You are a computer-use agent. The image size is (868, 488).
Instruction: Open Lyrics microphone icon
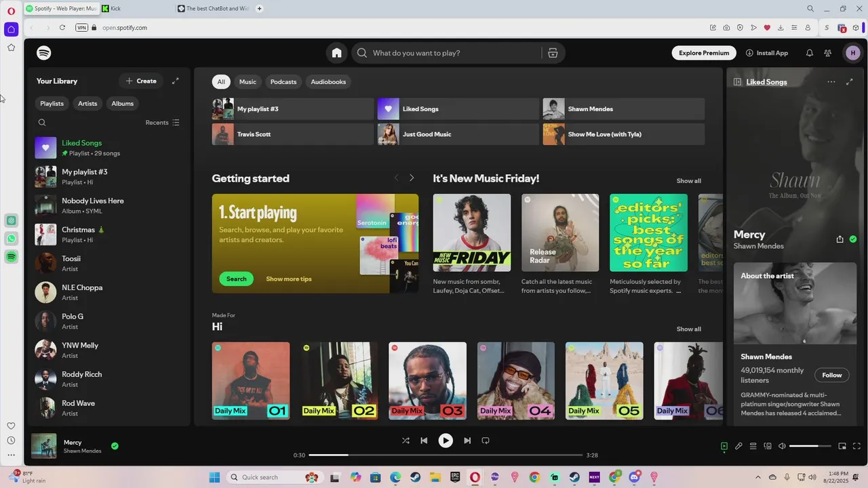[x=738, y=446]
